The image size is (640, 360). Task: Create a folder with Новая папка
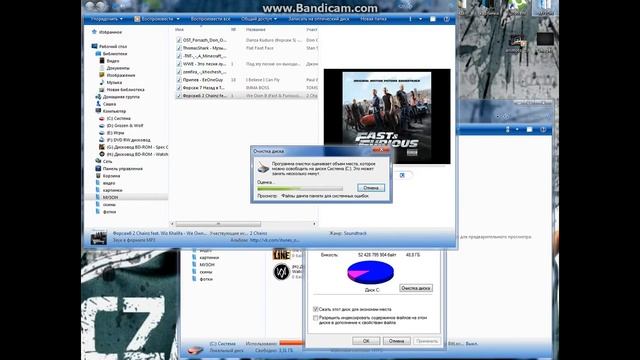[x=373, y=19]
